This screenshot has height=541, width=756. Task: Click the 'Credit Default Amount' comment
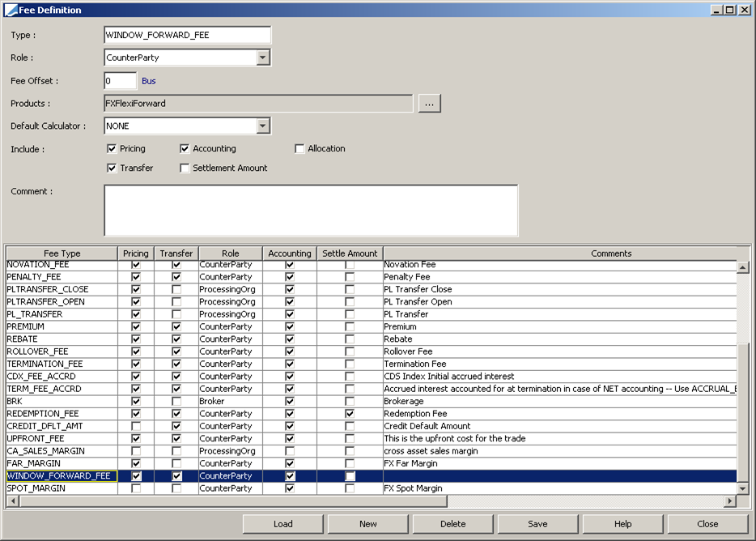[x=427, y=426]
